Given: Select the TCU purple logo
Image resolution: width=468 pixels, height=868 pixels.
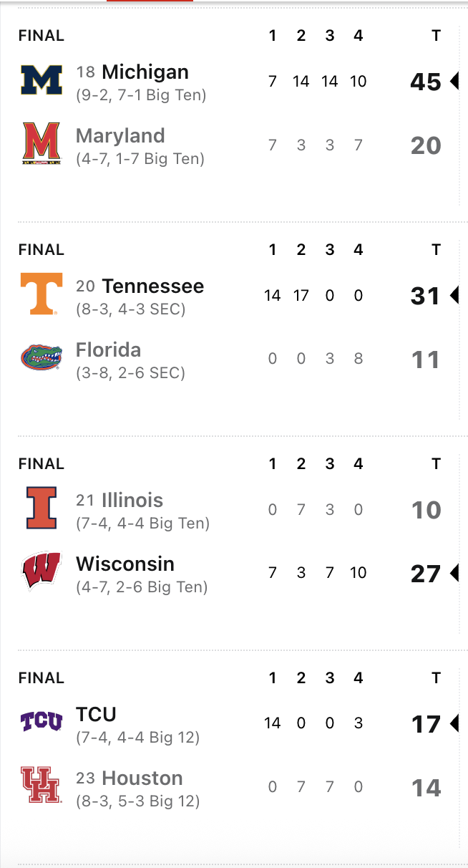Looking at the screenshot, I should tap(42, 721).
